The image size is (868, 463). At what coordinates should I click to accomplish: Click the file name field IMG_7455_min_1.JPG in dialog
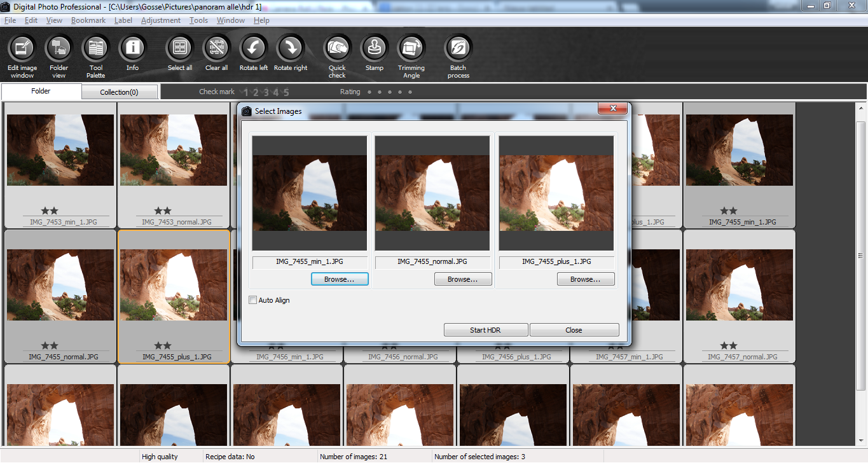pos(310,262)
